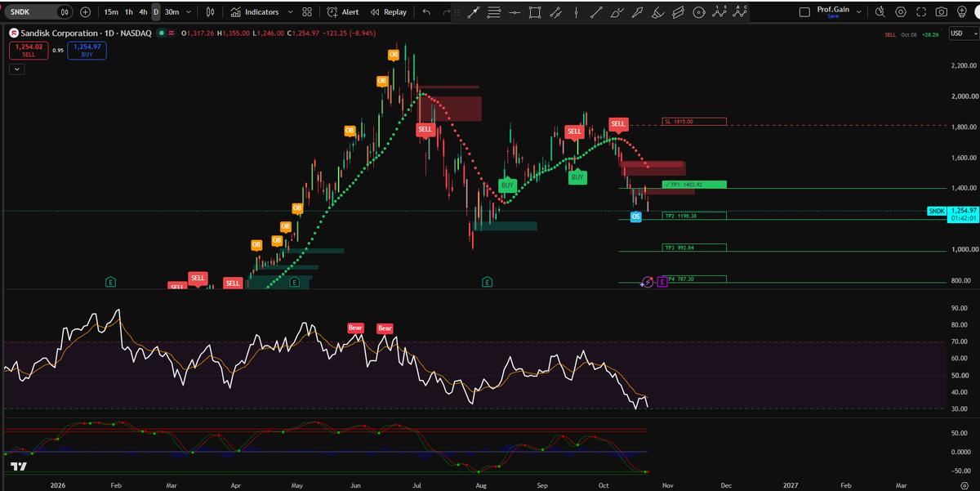Viewport: 980px width, 491px height.
Task: Switch to the 1h interval
Action: 129,12
